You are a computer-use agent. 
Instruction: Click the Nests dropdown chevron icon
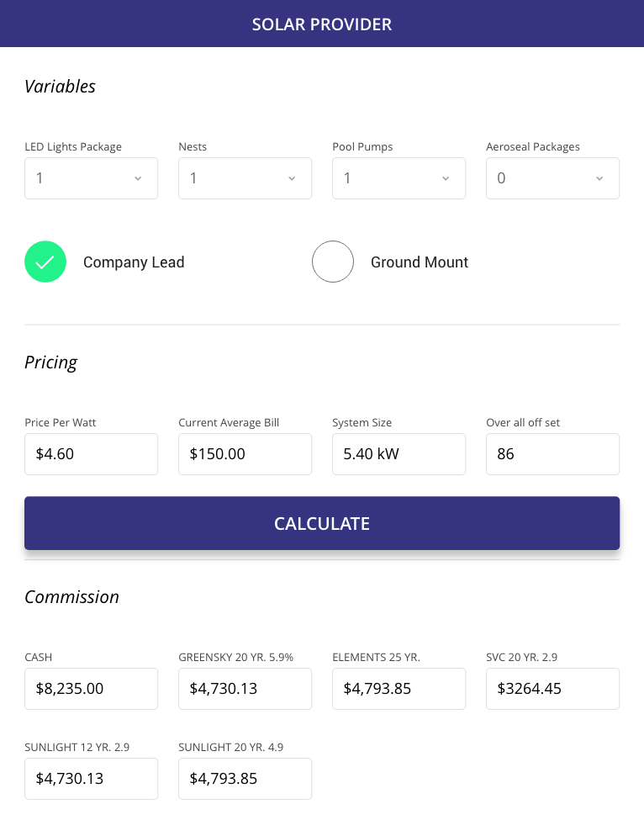tap(292, 178)
